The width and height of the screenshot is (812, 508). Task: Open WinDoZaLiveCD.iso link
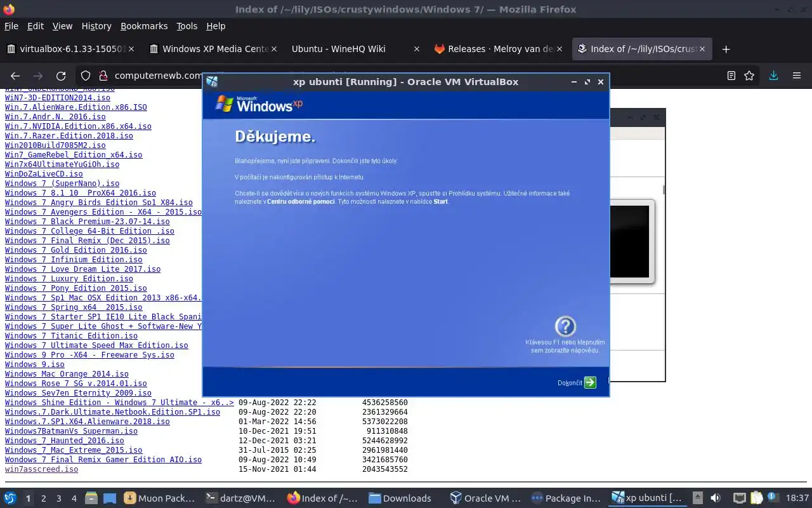[44, 174]
